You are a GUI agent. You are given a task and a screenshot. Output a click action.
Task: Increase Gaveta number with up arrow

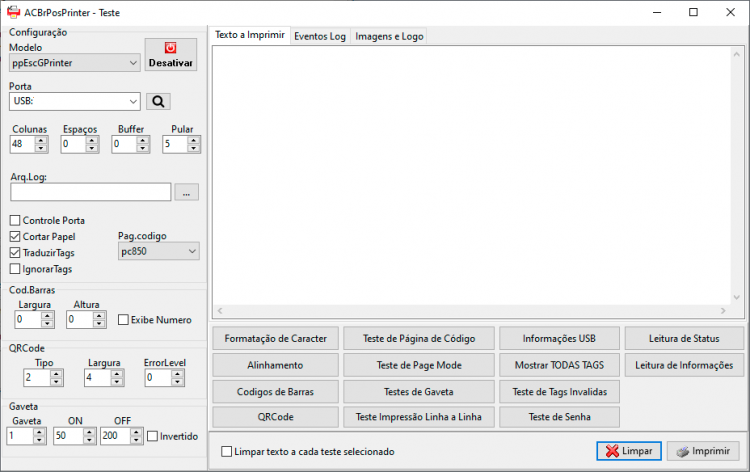(39, 432)
